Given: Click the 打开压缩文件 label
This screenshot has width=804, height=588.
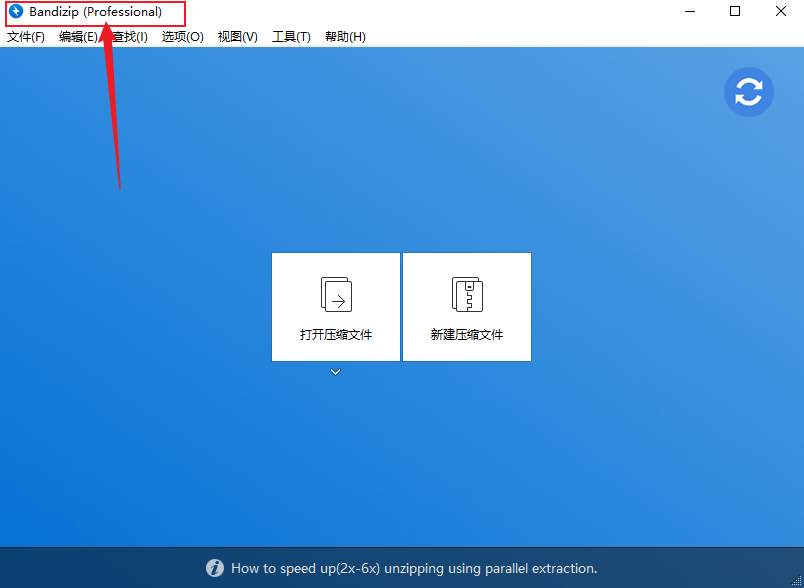Looking at the screenshot, I should pyautogui.click(x=336, y=335).
